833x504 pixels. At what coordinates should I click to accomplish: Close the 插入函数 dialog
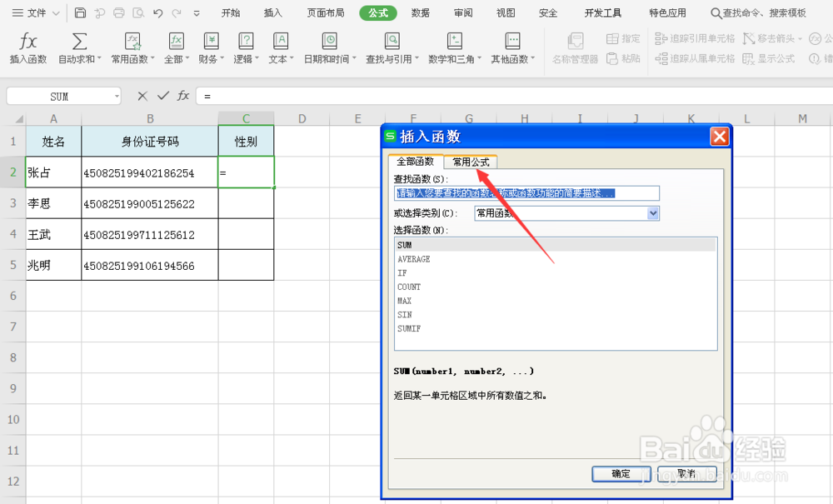pos(720,137)
